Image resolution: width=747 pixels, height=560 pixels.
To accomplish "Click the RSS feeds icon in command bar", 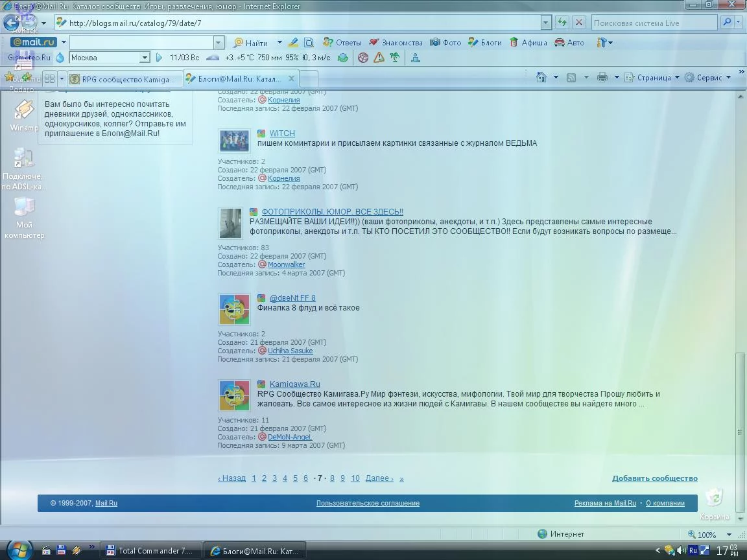I will tap(571, 77).
